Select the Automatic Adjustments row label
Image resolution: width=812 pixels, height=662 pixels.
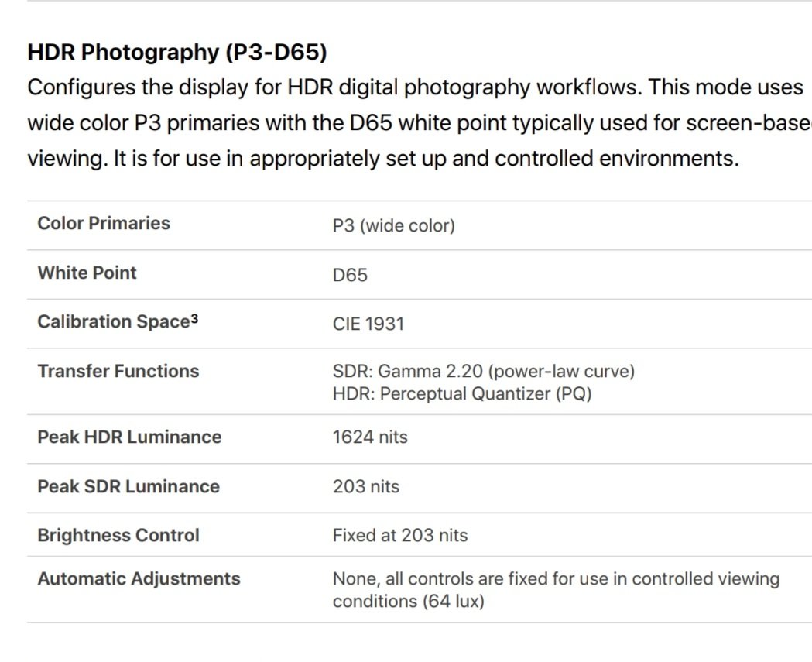(139, 578)
